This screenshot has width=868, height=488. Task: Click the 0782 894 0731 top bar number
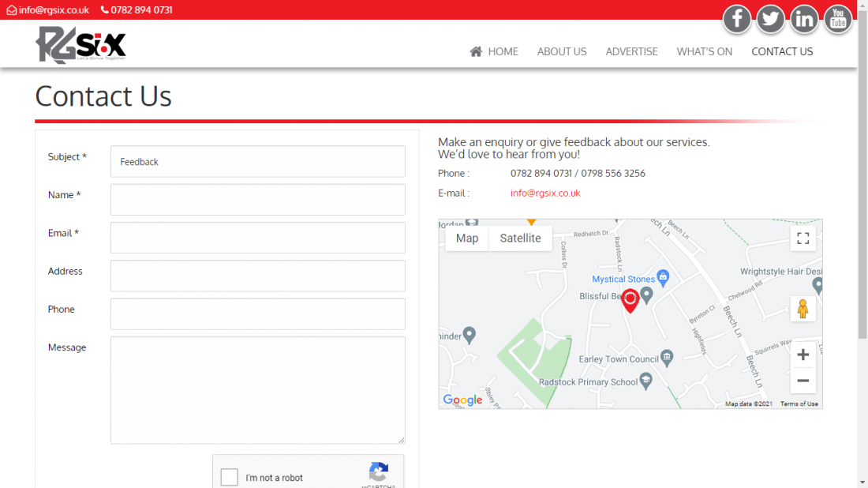coord(141,10)
